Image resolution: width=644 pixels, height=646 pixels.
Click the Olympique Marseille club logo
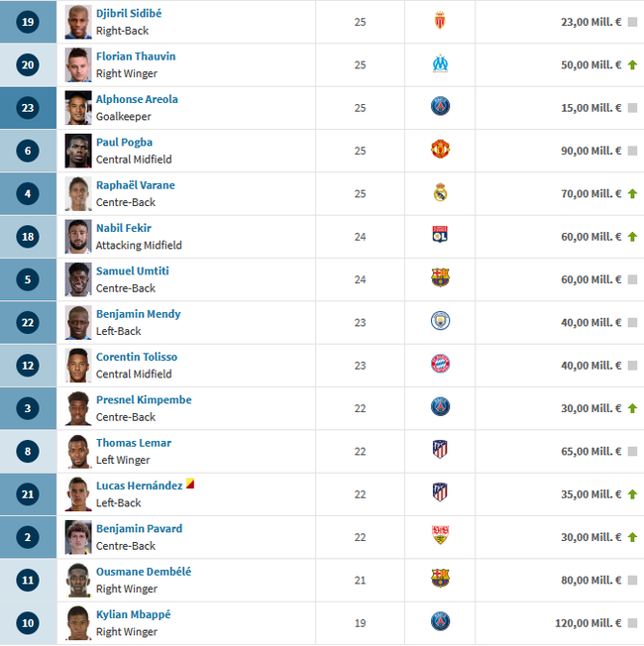pos(440,64)
